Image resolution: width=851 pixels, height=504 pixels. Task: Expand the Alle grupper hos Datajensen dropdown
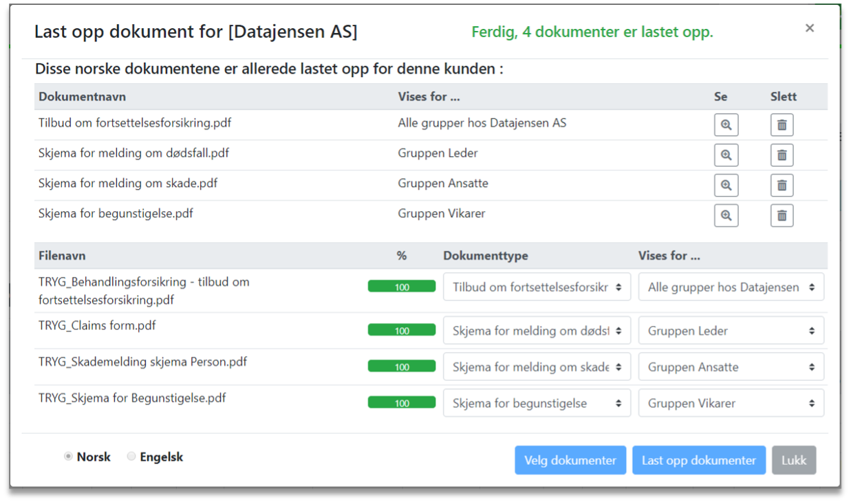(731, 287)
